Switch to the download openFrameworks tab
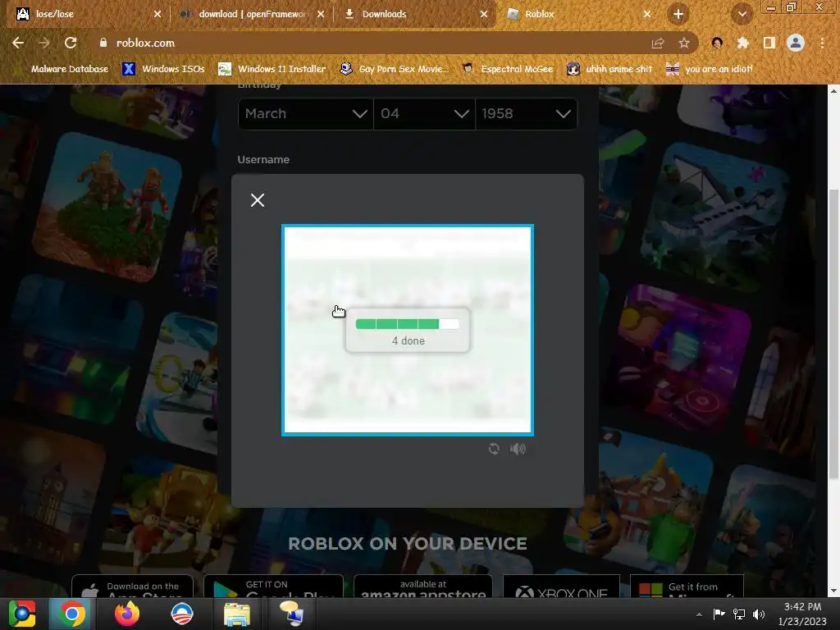840x630 pixels. pos(252,14)
